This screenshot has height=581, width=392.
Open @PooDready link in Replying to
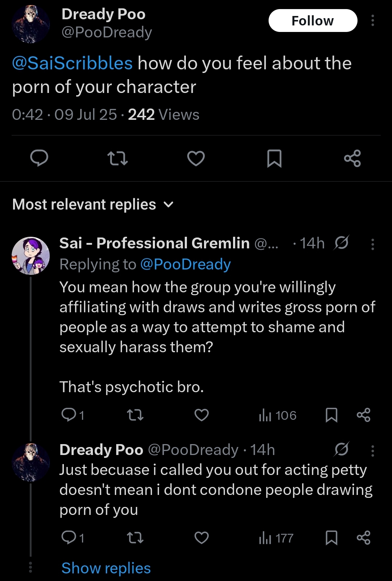click(x=185, y=264)
